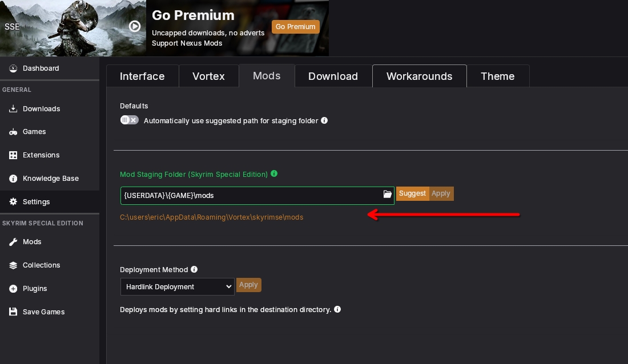Switch to the Download tab
This screenshot has width=628, height=364.
(333, 76)
